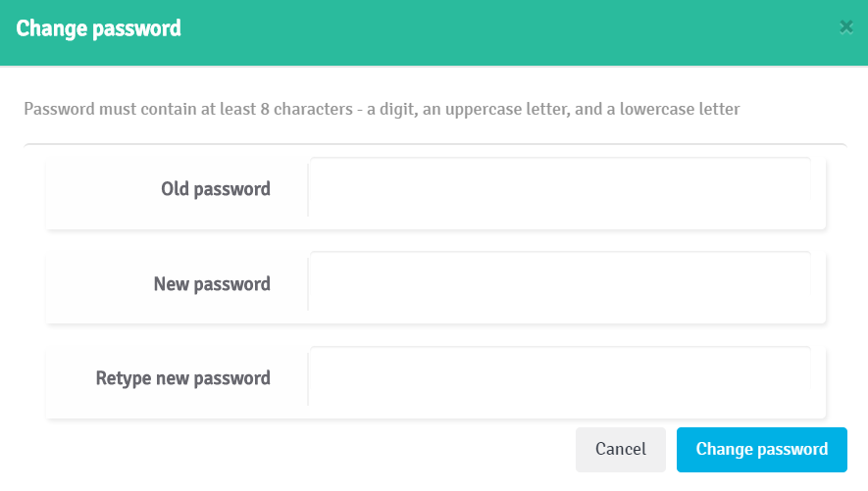This screenshot has width=868, height=491.
Task: Select the New password row panel
Action: click(x=435, y=287)
